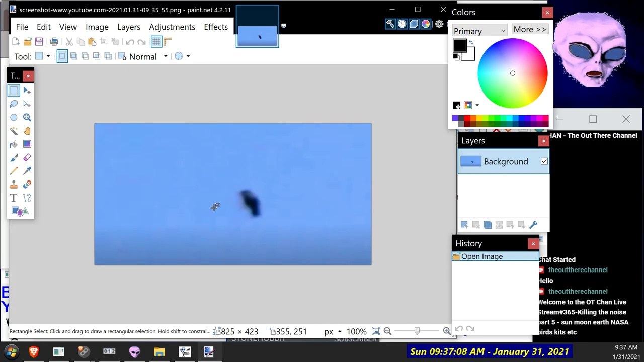Activate the Pan hand tool
644x362 pixels.
(27, 131)
